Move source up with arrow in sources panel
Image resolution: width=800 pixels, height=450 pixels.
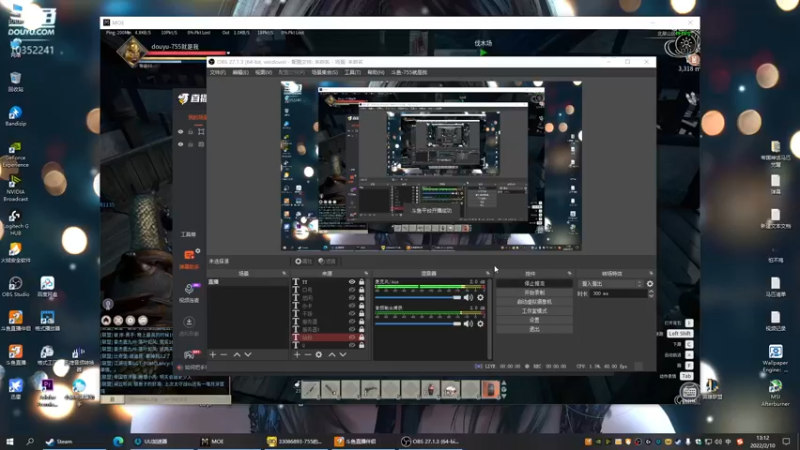click(332, 354)
